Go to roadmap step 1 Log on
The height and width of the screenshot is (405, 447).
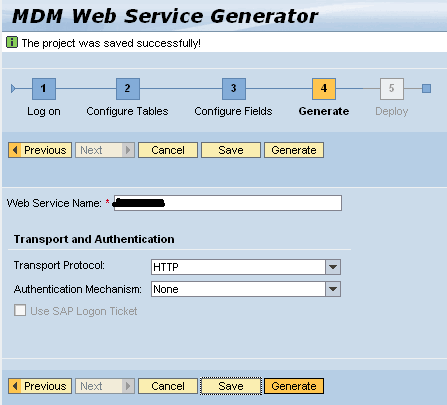point(44,89)
